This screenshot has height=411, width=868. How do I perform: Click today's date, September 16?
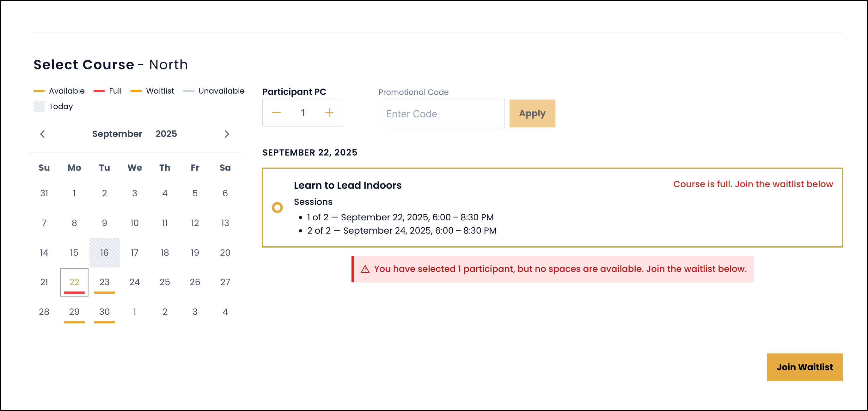[x=104, y=253]
